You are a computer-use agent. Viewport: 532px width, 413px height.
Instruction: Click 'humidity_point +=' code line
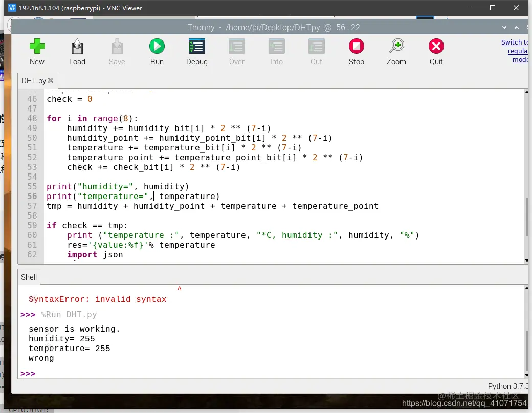tap(199, 138)
